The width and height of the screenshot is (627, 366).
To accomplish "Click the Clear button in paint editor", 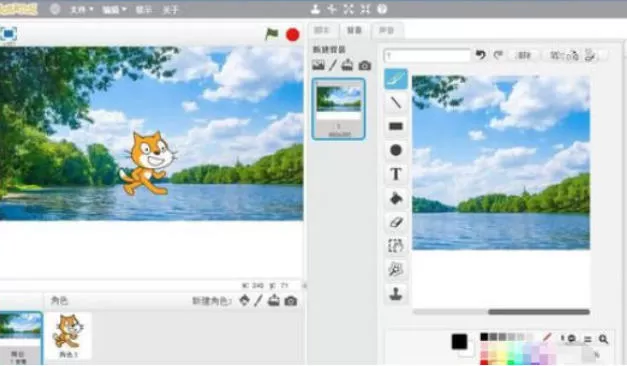I will [x=524, y=55].
